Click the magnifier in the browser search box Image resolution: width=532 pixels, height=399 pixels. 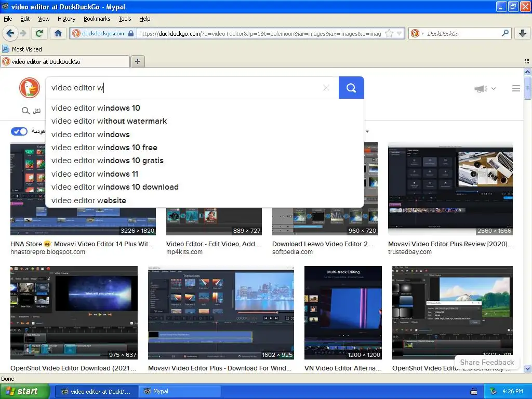point(505,33)
